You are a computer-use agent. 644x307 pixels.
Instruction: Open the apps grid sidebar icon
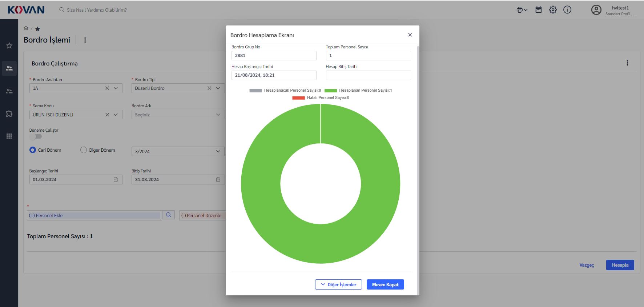coord(9,136)
